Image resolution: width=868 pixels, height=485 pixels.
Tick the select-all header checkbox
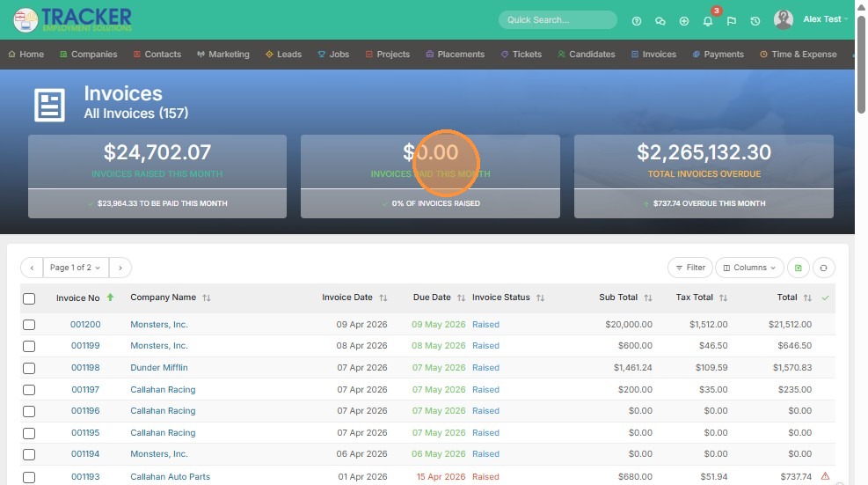(x=29, y=298)
